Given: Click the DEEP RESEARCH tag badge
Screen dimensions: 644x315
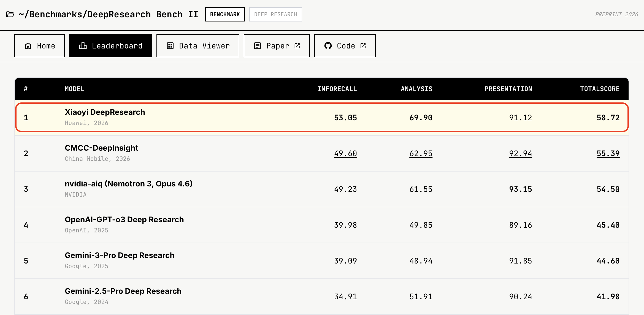Looking at the screenshot, I should click(276, 14).
